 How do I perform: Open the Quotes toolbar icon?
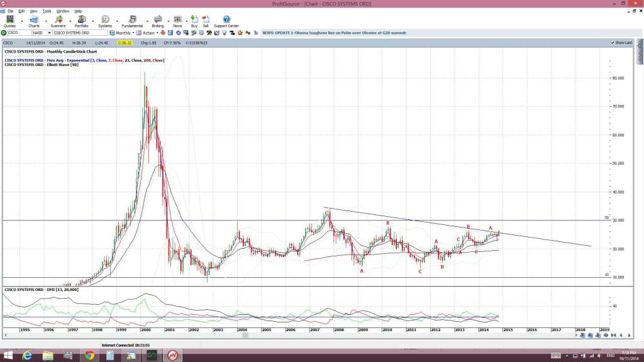point(10,19)
